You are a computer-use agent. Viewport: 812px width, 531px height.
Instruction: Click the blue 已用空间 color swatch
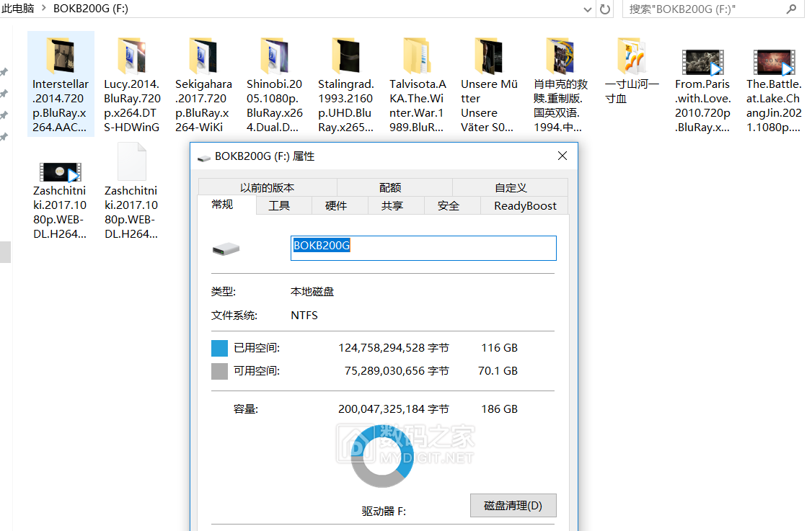coord(219,348)
